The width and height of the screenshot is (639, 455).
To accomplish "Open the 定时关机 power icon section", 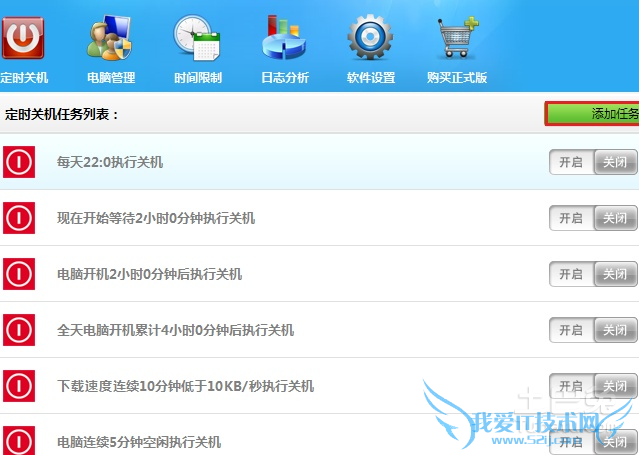I will click(23, 38).
